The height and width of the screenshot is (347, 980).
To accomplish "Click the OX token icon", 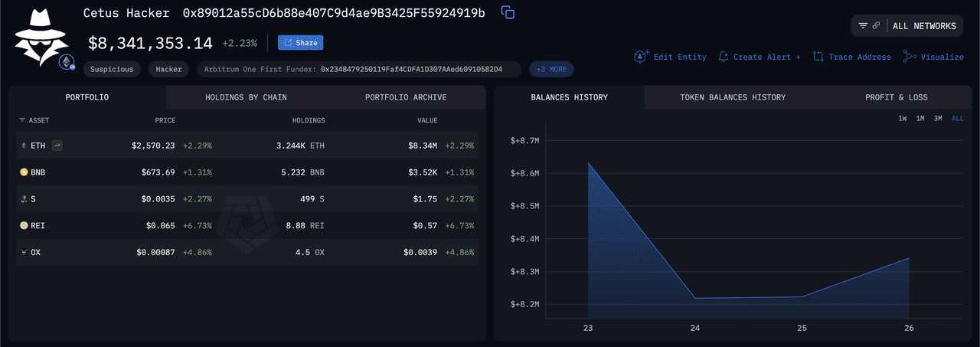I will 24,252.
